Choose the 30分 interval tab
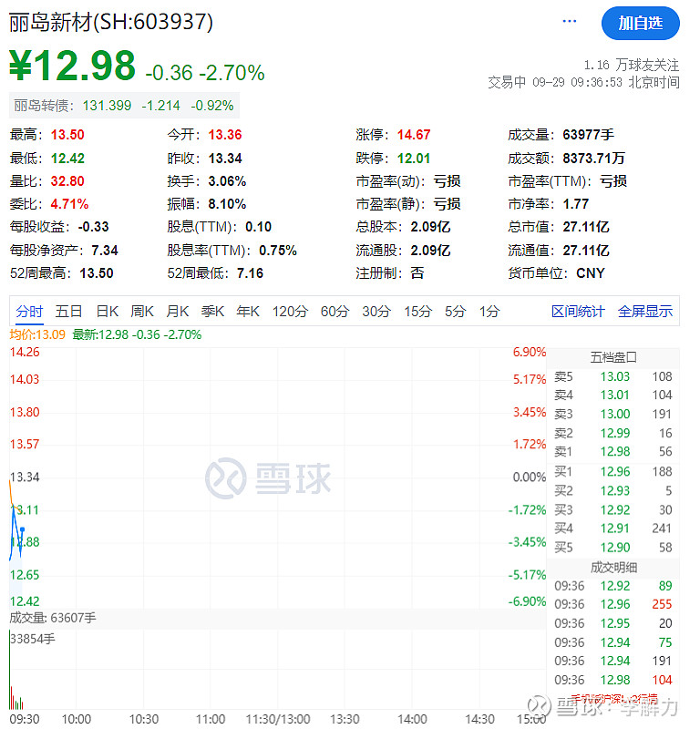The height and width of the screenshot is (729, 700). click(x=376, y=312)
